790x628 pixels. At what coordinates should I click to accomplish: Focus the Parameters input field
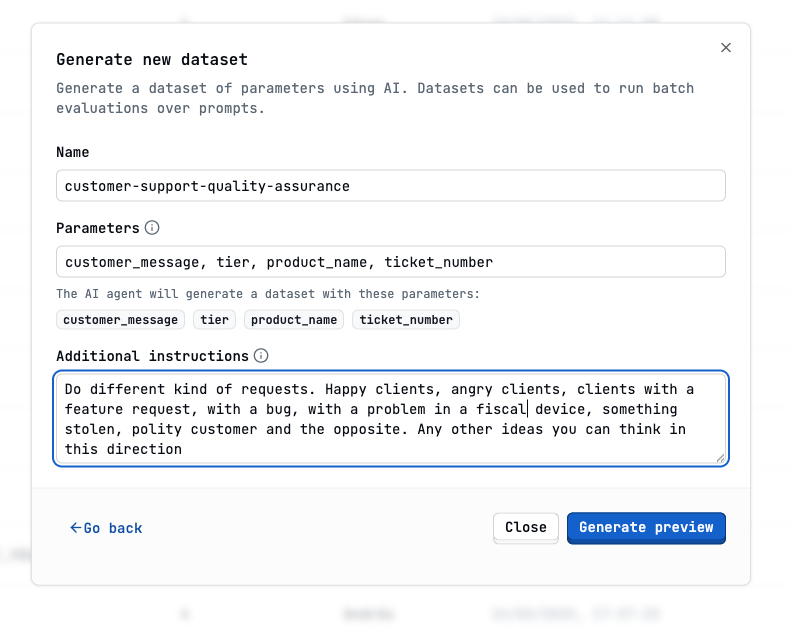click(391, 262)
